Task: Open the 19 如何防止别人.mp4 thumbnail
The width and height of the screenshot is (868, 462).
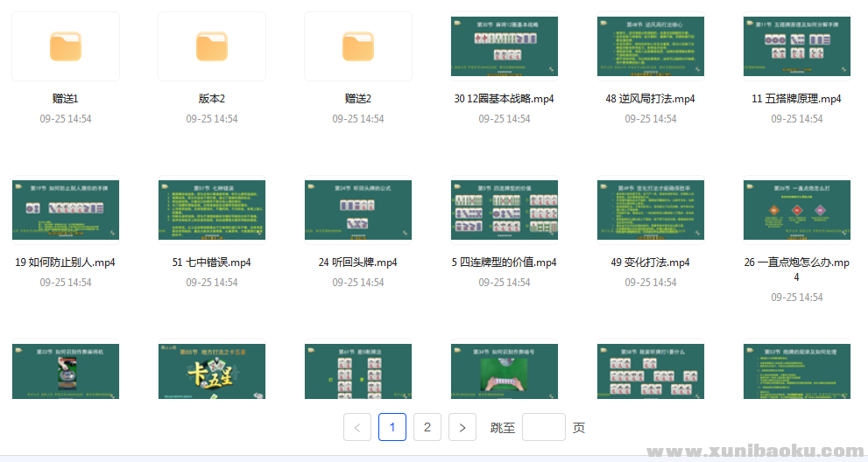Action: (66, 210)
